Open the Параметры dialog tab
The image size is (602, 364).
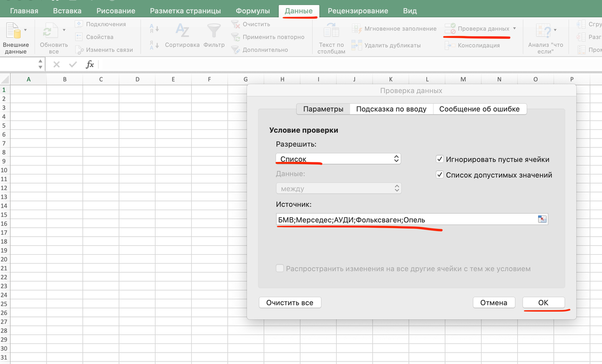(x=323, y=109)
